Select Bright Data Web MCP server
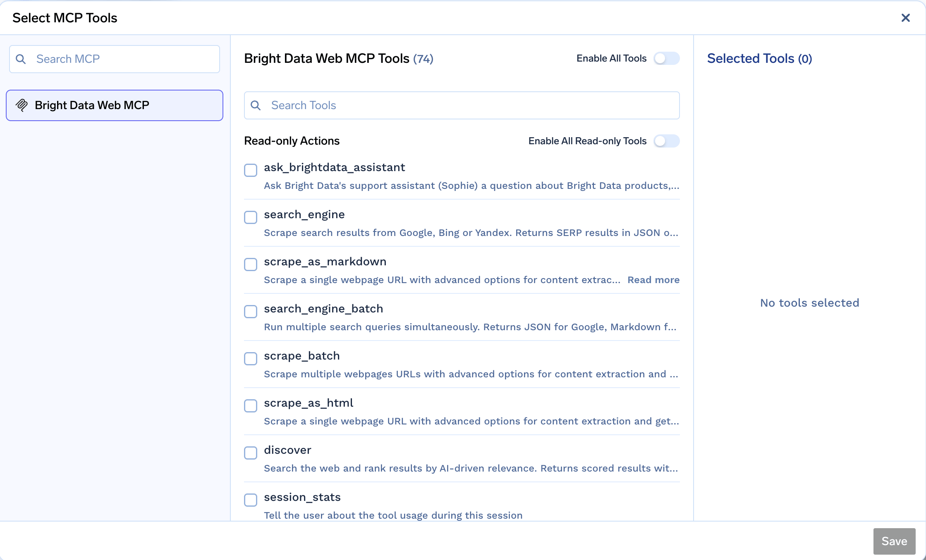This screenshot has width=926, height=560. click(x=115, y=105)
